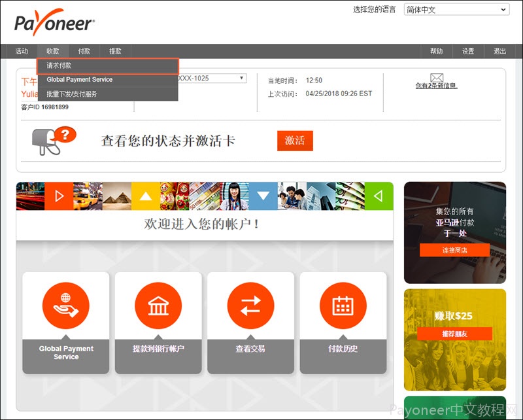Click the pyramids banner thumbnail
Screen dimensions: 523x420
(x=117, y=196)
